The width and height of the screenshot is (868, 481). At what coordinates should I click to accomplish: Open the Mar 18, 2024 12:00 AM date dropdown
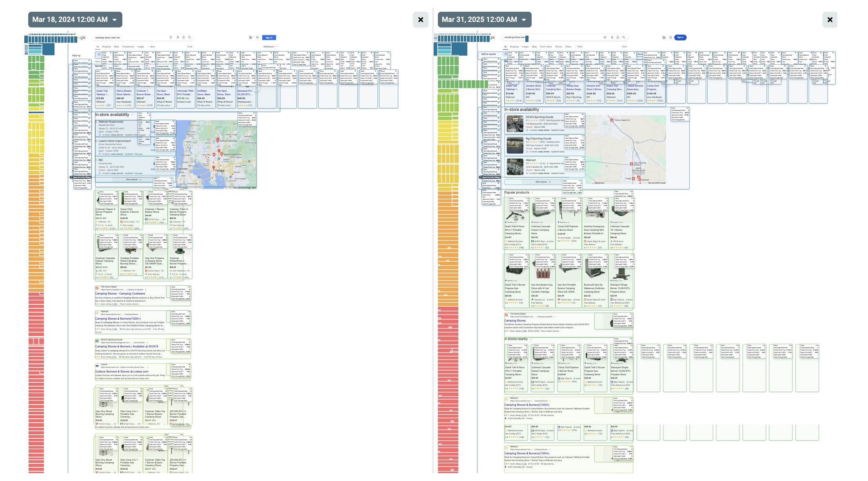coord(75,20)
